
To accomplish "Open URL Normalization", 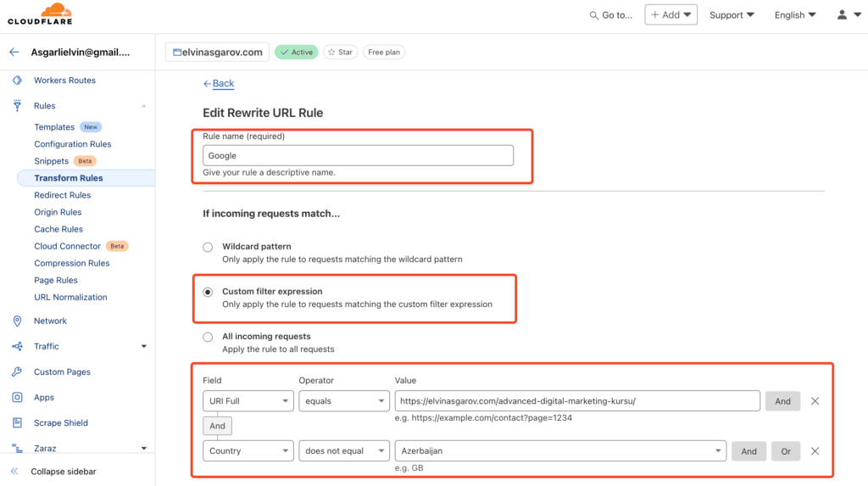I will point(70,297).
